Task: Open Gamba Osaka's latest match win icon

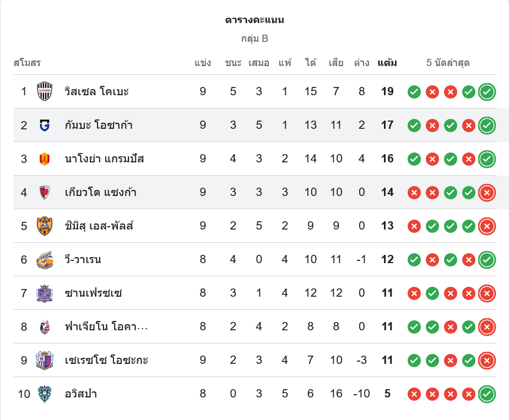Action: (486, 126)
